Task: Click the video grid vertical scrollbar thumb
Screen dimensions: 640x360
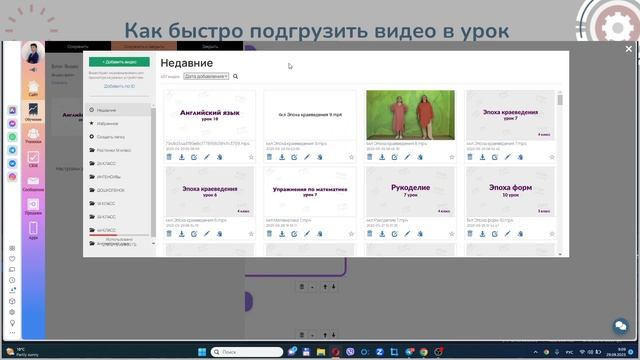Action: coord(560,100)
